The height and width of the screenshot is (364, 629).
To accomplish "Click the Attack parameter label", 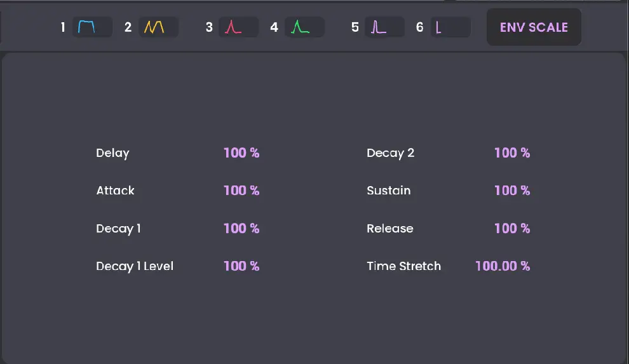I will (115, 191).
